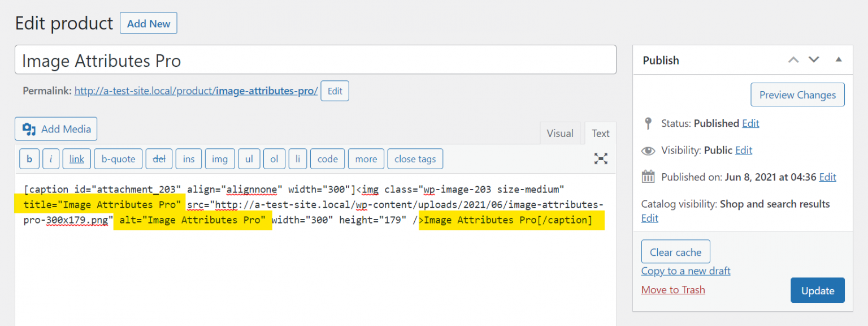
Task: Insert an image tag with img tool
Action: coord(220,158)
